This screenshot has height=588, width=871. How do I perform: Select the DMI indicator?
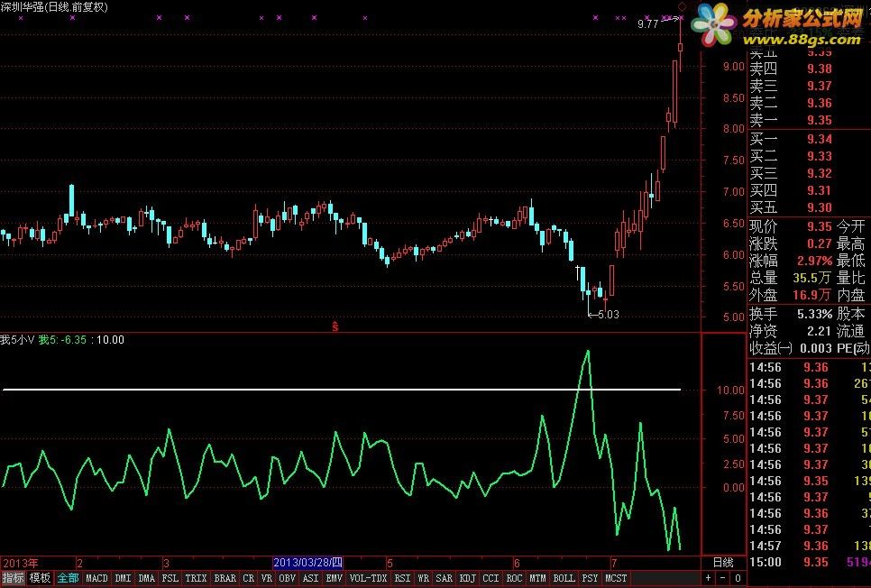click(123, 579)
